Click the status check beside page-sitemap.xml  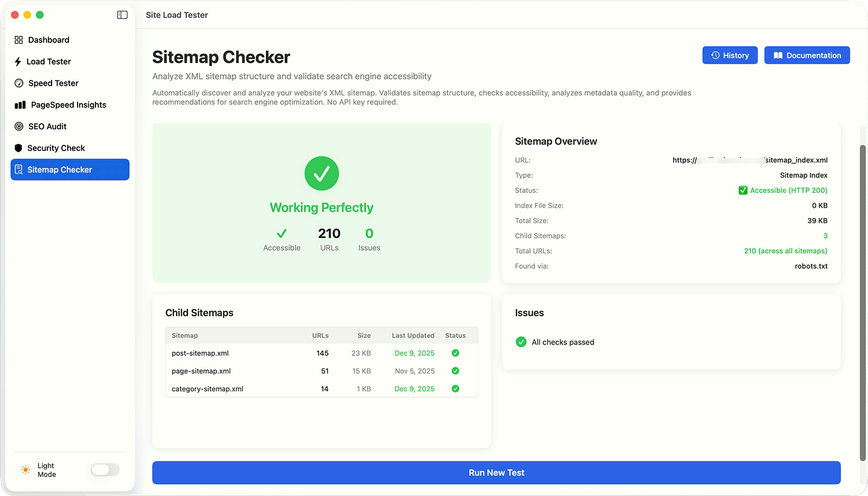(x=455, y=371)
